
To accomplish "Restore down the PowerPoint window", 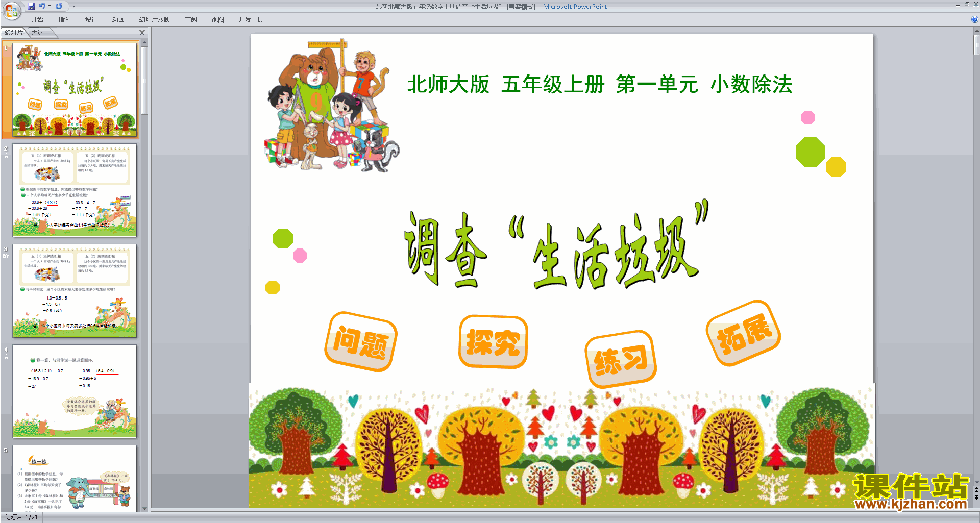I will (967, 4).
